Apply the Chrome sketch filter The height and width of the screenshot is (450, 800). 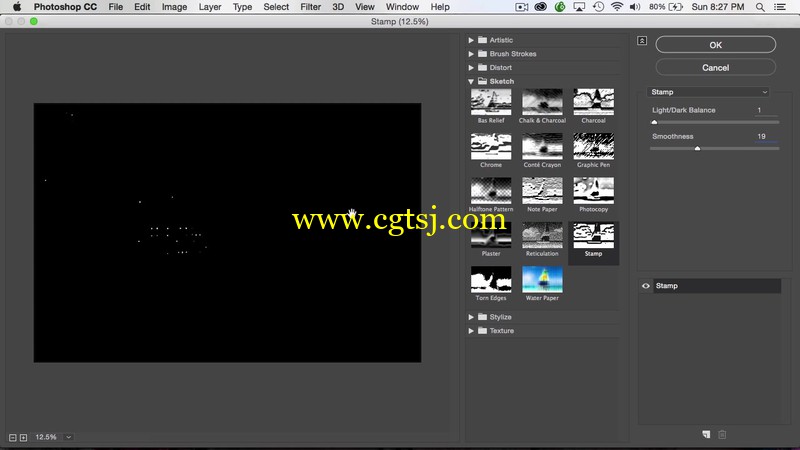coord(491,146)
